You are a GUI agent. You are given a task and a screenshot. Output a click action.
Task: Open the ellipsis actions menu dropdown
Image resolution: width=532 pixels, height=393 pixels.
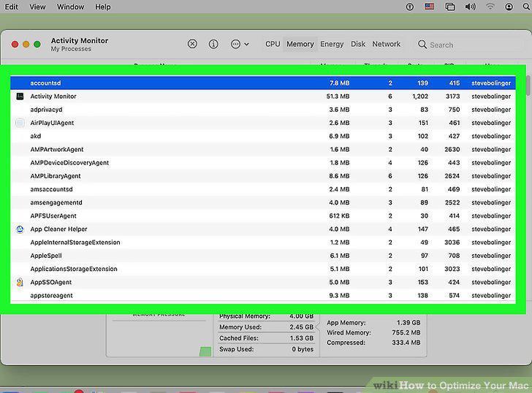(x=240, y=44)
